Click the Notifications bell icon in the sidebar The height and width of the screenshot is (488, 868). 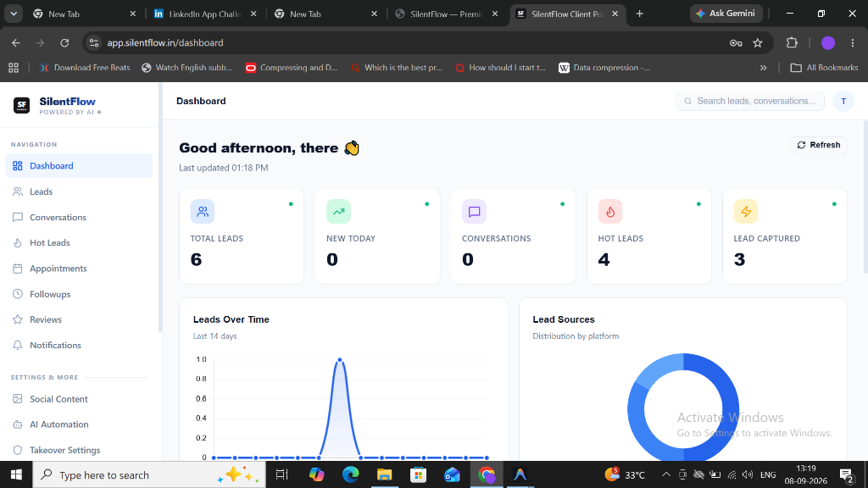[18, 346]
